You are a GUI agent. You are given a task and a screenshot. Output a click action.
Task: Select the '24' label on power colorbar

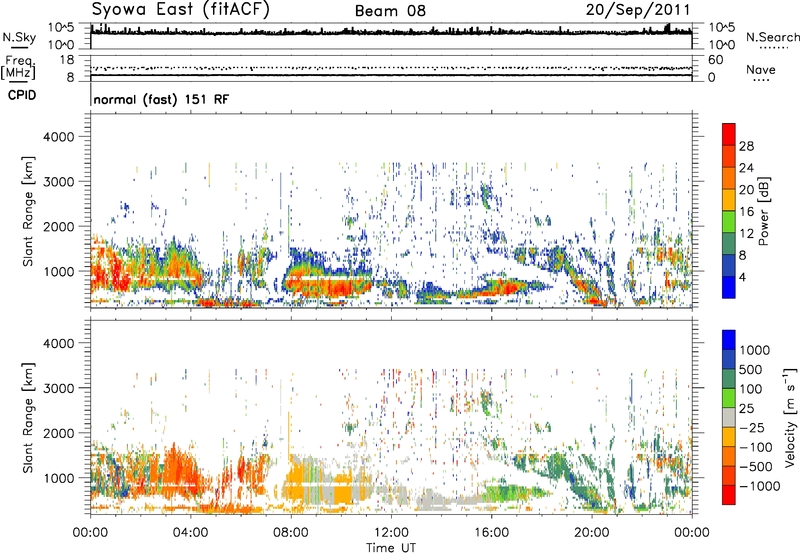coord(746,168)
